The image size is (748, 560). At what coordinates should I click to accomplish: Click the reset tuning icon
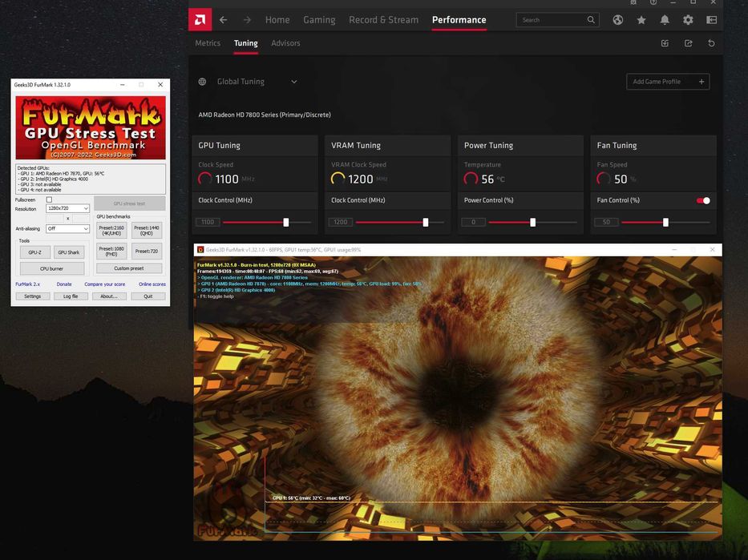[x=711, y=43]
